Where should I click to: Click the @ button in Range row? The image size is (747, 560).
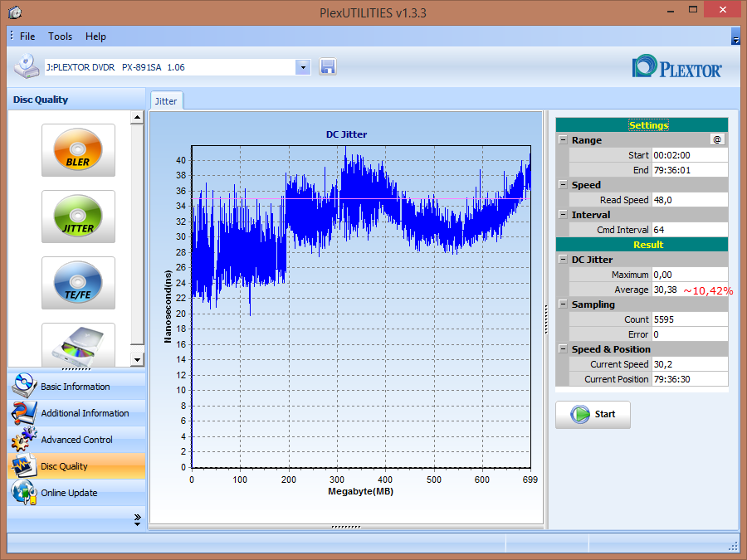tap(717, 139)
